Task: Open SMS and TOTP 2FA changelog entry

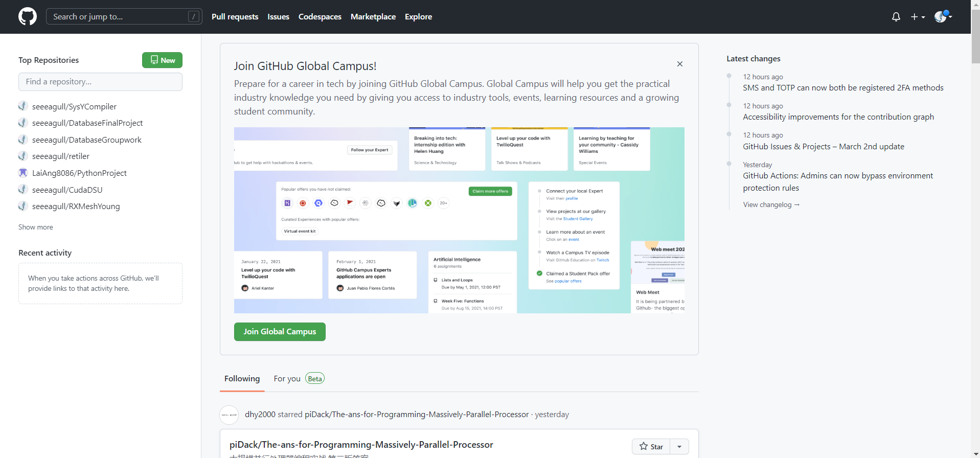Action: coord(843,88)
